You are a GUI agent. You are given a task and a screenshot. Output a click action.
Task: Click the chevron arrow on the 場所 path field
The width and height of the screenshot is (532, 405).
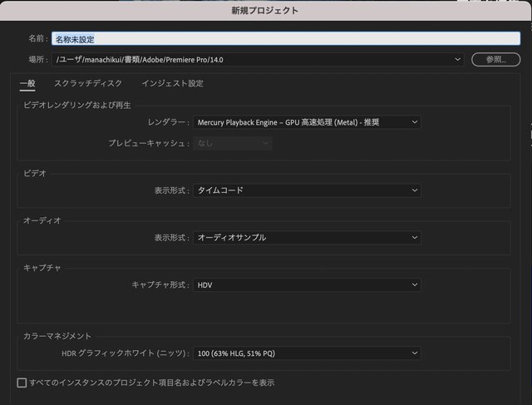457,60
